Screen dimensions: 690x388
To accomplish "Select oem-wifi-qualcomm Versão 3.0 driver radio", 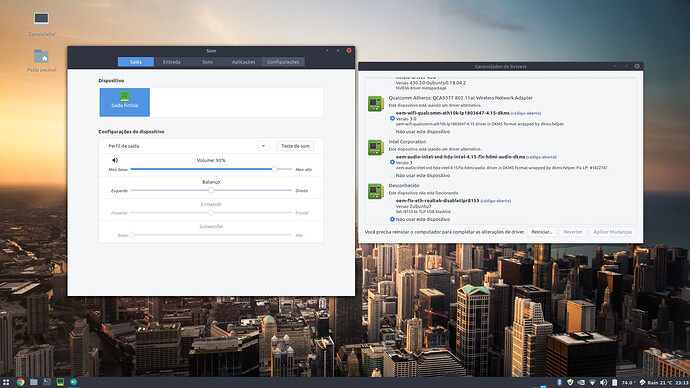I will tap(392, 118).
